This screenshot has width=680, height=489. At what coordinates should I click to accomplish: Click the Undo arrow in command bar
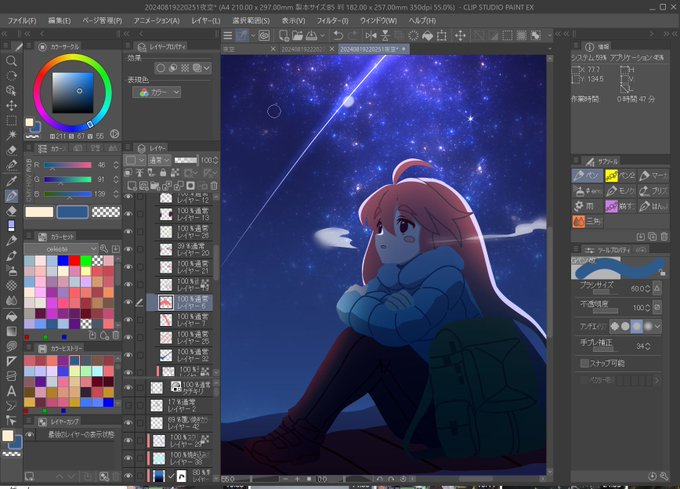pyautogui.click(x=338, y=36)
